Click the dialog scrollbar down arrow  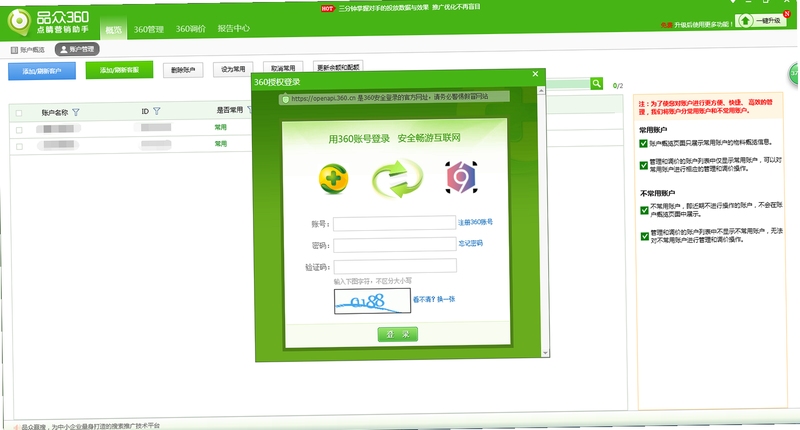pos(545,353)
